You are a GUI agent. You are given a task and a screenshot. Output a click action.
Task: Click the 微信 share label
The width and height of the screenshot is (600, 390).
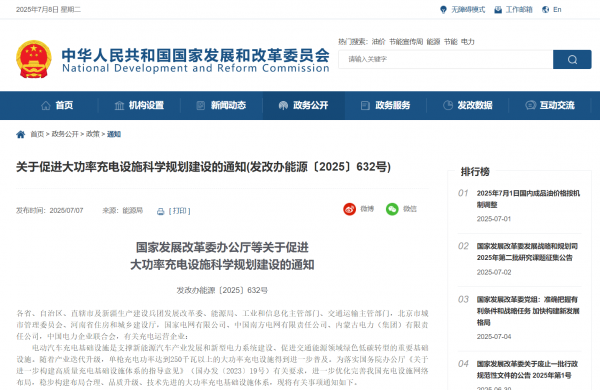[410, 209]
